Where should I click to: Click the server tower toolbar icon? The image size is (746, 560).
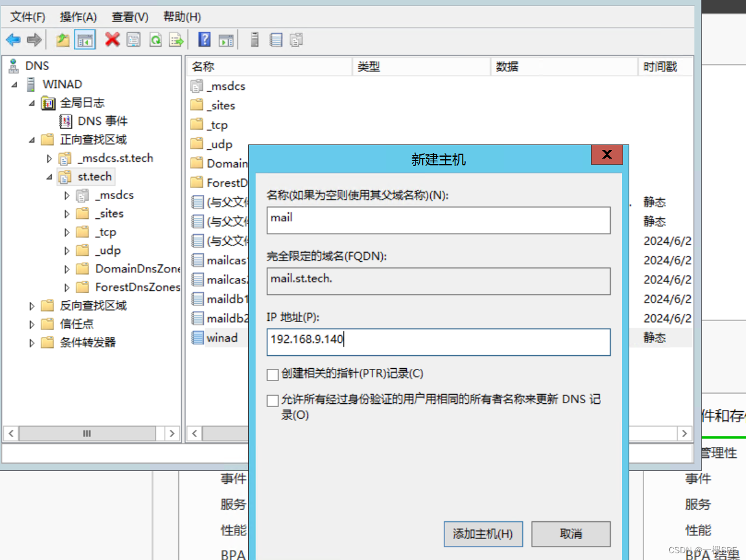[x=254, y=40]
